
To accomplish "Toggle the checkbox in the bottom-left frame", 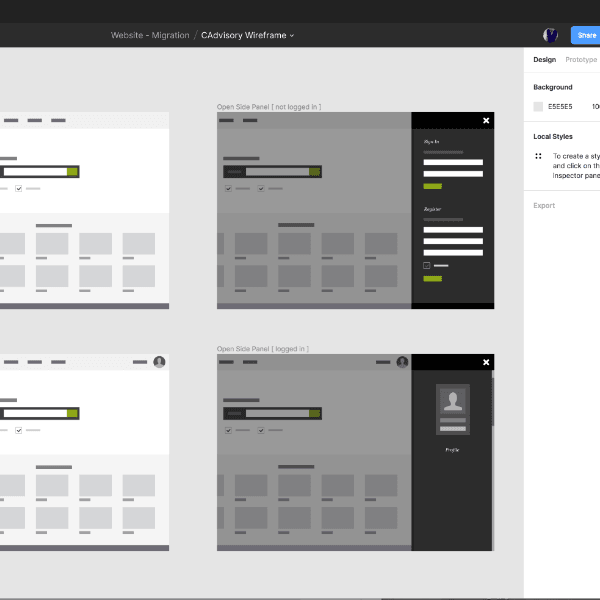I will point(18,430).
